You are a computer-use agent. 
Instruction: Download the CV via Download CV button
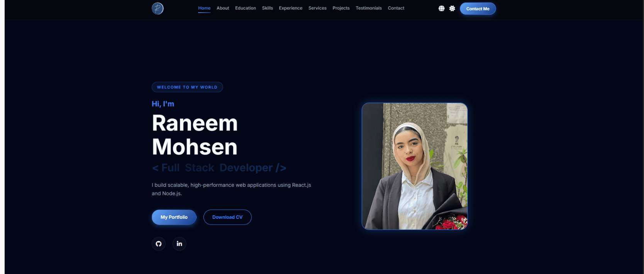tap(227, 217)
